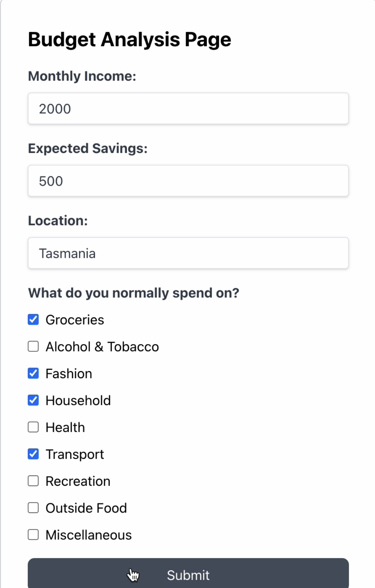This screenshot has height=588, width=375.
Task: Enable the Alcohol & Tobacco checkbox
Action: 33,346
